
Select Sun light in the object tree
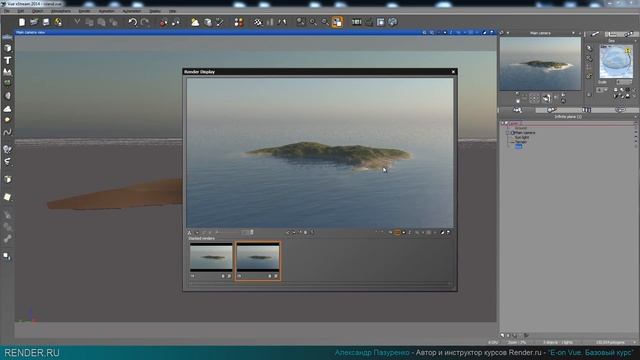click(522, 137)
